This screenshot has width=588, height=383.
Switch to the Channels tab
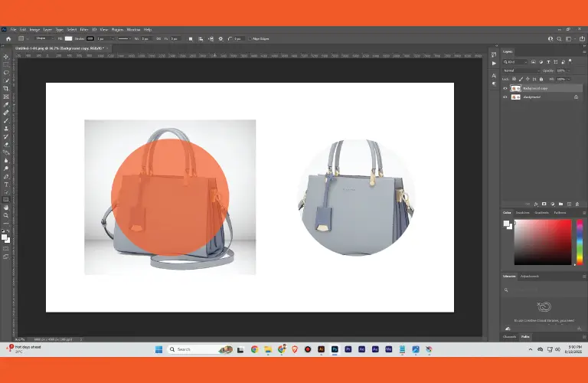pos(510,336)
